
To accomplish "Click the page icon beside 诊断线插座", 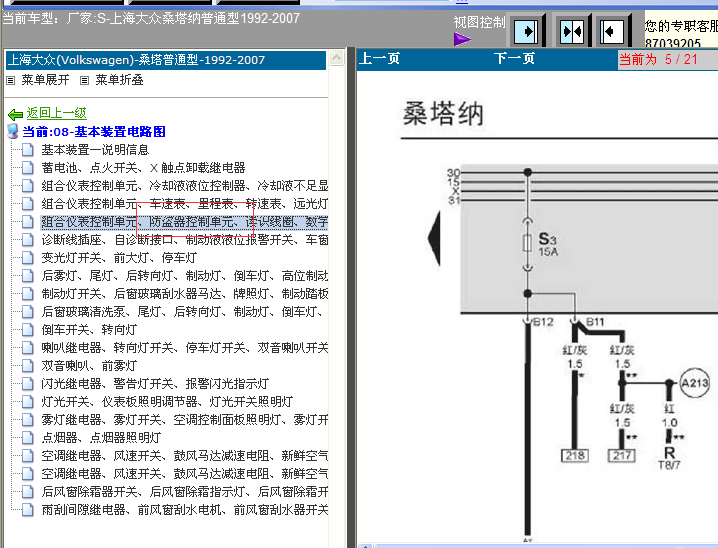I will tap(28, 239).
